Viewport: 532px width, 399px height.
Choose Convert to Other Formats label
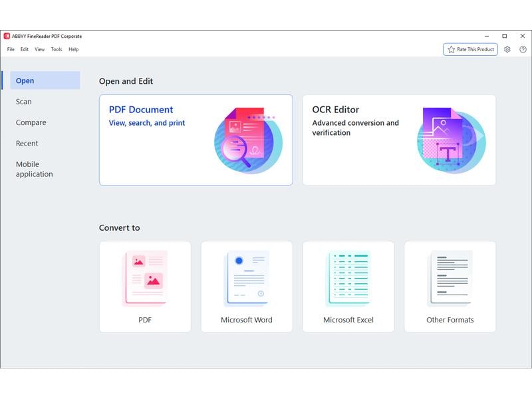pyautogui.click(x=450, y=320)
